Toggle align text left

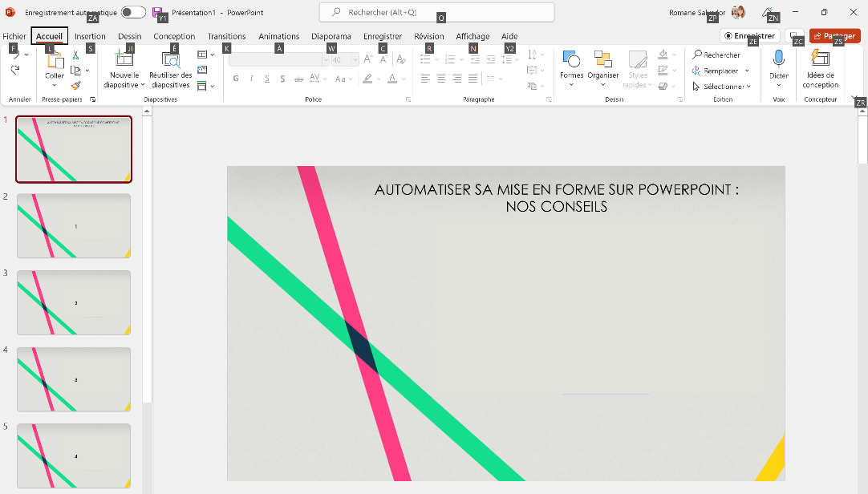coord(425,79)
